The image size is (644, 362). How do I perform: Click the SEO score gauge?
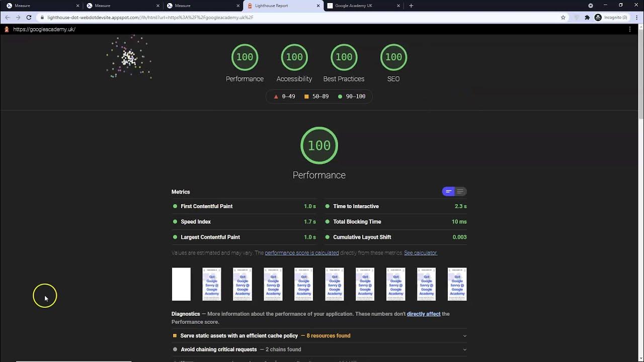393,57
